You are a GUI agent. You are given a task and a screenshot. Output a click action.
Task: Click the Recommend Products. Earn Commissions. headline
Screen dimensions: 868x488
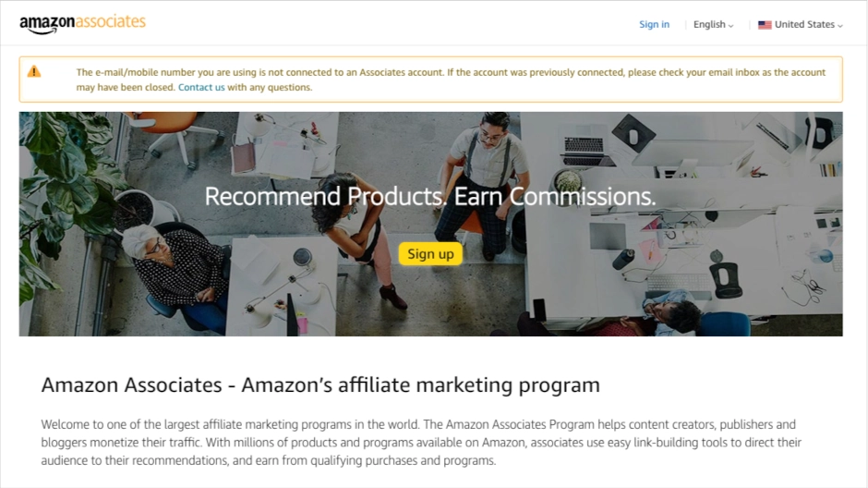point(430,196)
